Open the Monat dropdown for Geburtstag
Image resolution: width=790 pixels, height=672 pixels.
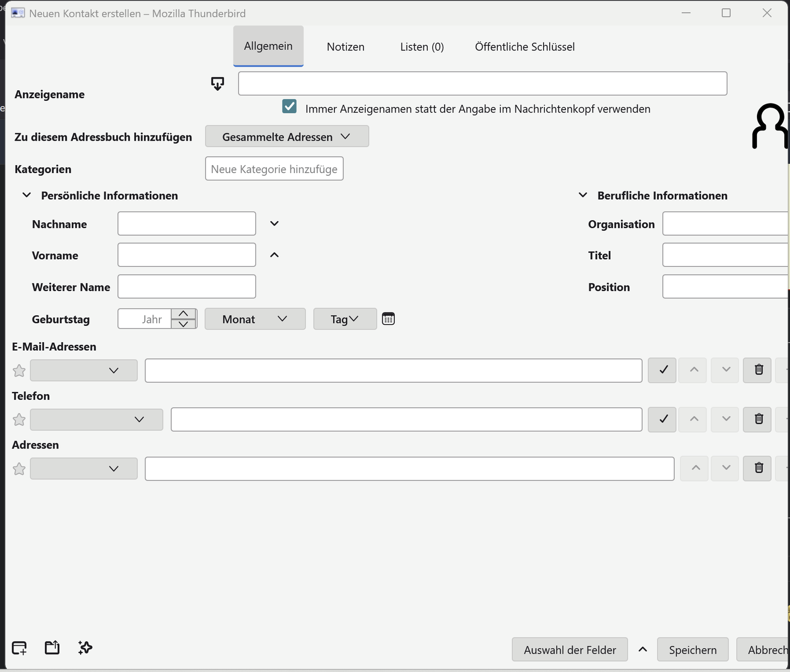255,319
